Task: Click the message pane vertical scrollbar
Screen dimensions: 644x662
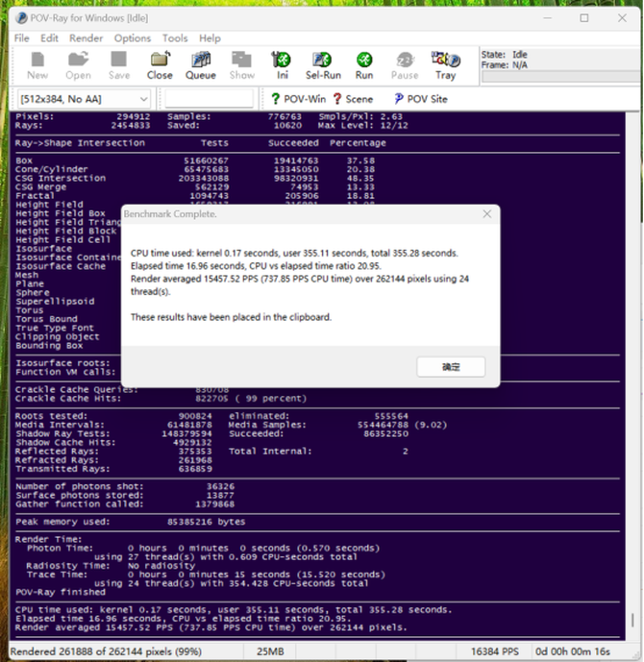Action: (632, 377)
